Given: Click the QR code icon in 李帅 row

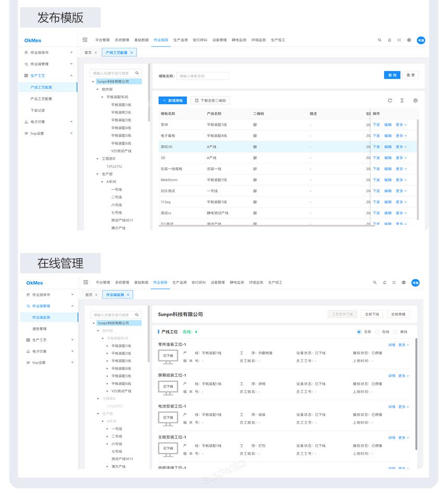Looking at the screenshot, I should [255, 124].
